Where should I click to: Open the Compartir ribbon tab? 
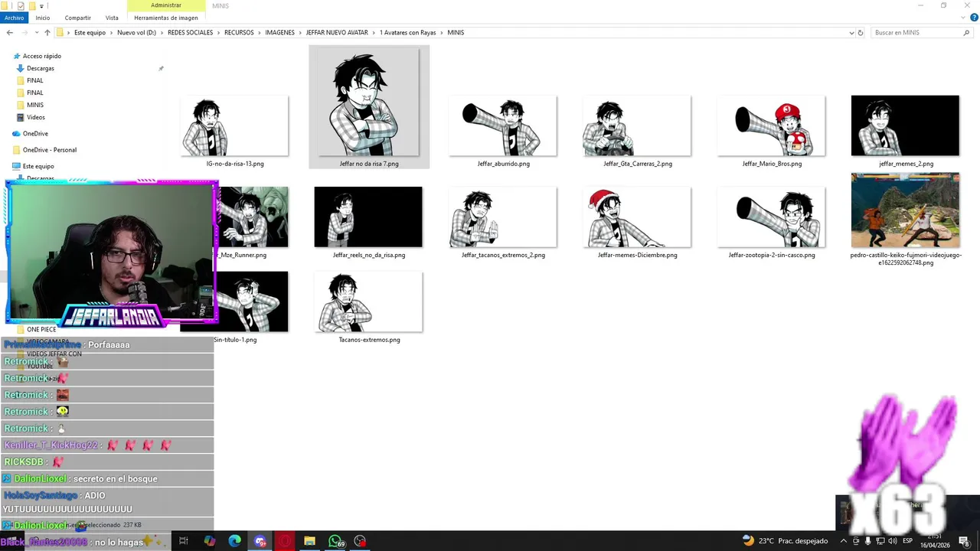point(78,18)
